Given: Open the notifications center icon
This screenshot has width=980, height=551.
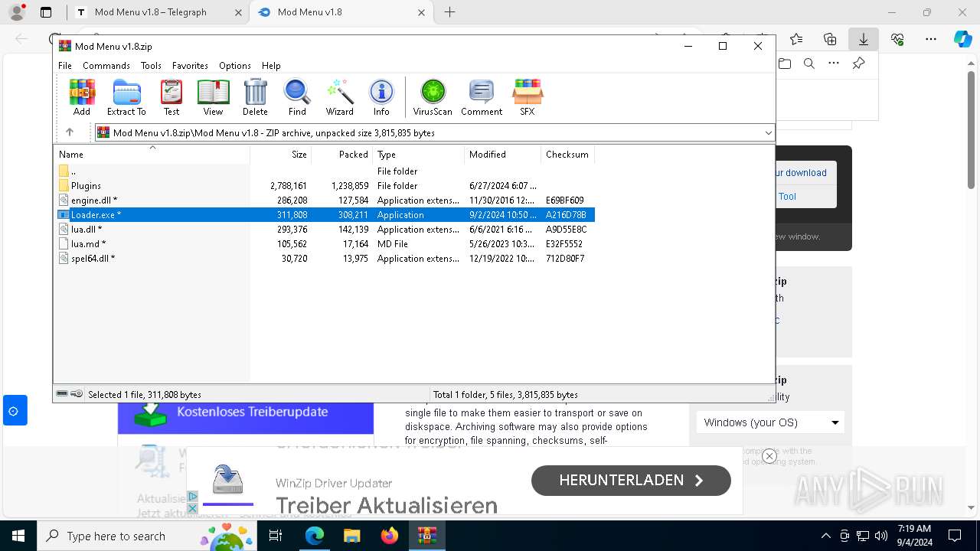Looking at the screenshot, I should (x=955, y=536).
